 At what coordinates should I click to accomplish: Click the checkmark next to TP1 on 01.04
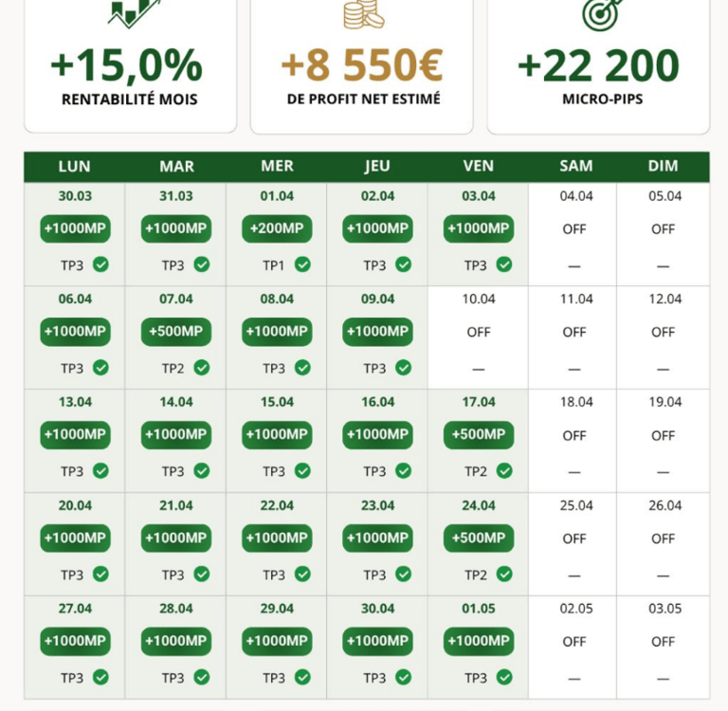pyautogui.click(x=302, y=264)
